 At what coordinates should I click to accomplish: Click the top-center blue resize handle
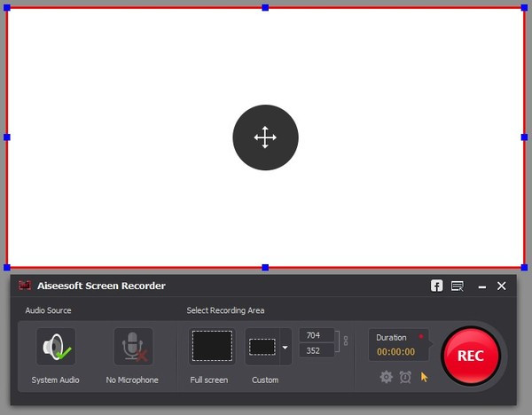[x=265, y=7]
